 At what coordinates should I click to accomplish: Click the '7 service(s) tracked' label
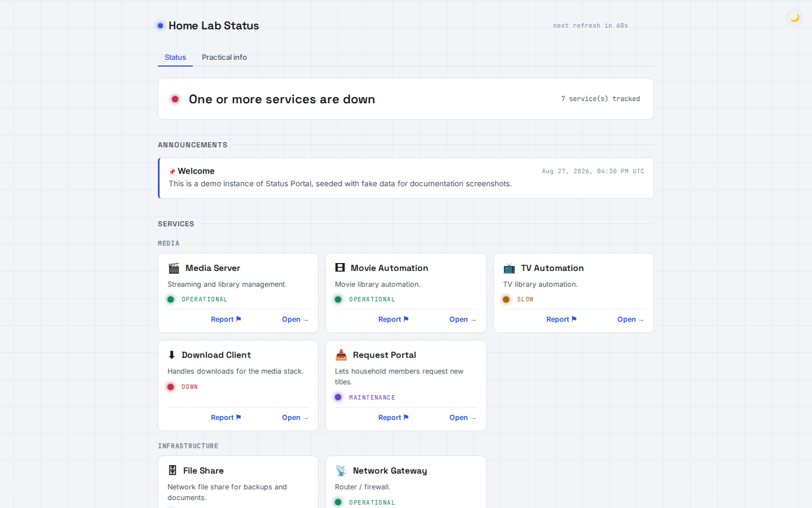pos(601,99)
